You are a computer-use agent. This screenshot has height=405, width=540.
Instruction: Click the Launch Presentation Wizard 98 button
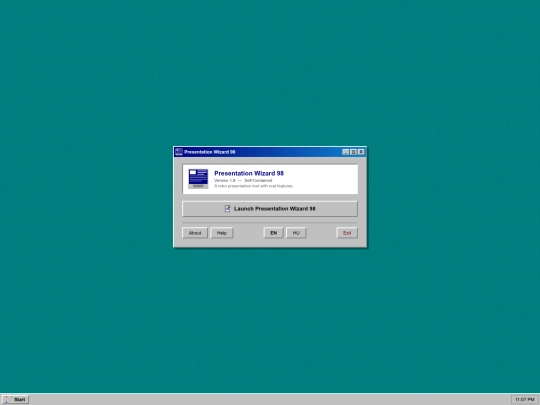coord(270,209)
